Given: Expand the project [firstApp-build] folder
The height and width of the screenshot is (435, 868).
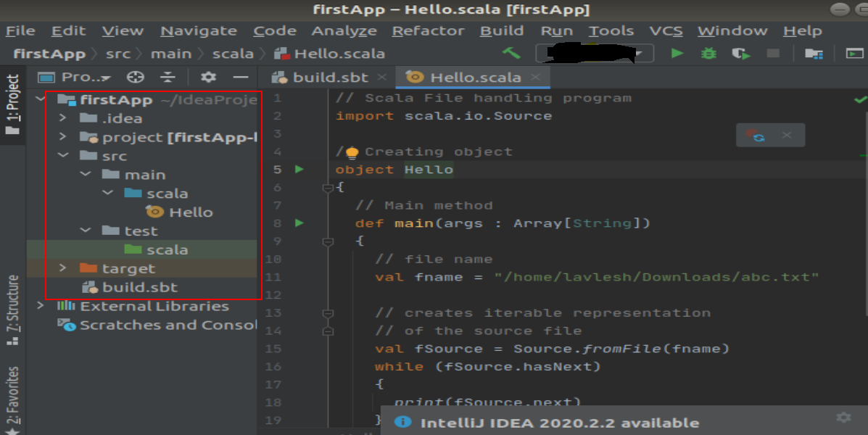Looking at the screenshot, I should coord(62,137).
